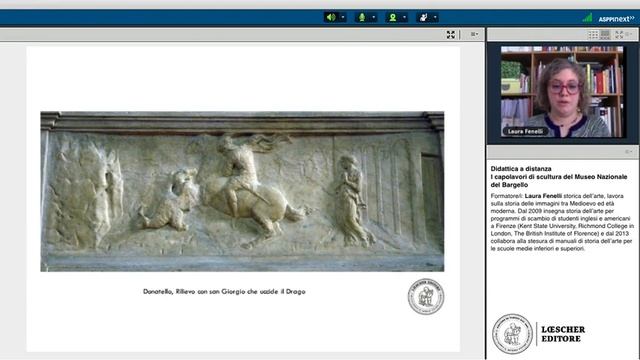Viewport: 640px width, 360px height.
Task: Click the LOESCHER EDITORE text
Action: pos(563,334)
